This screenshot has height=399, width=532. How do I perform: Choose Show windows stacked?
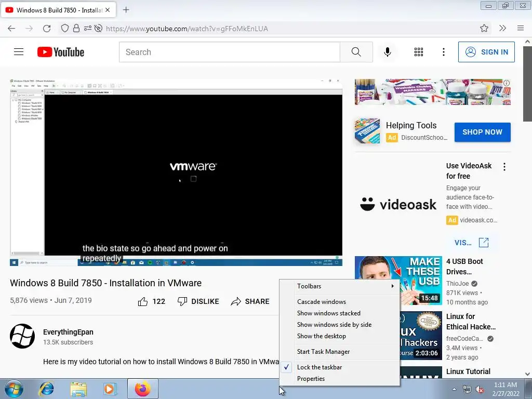pos(339,313)
